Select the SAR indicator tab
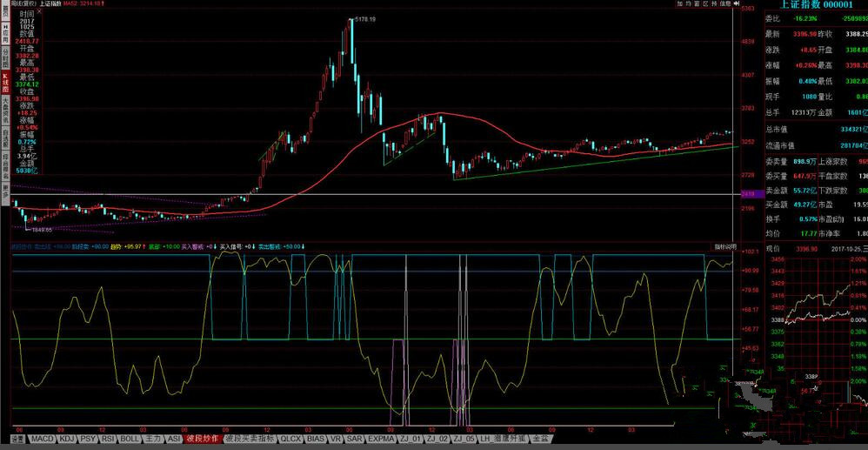 click(354, 439)
